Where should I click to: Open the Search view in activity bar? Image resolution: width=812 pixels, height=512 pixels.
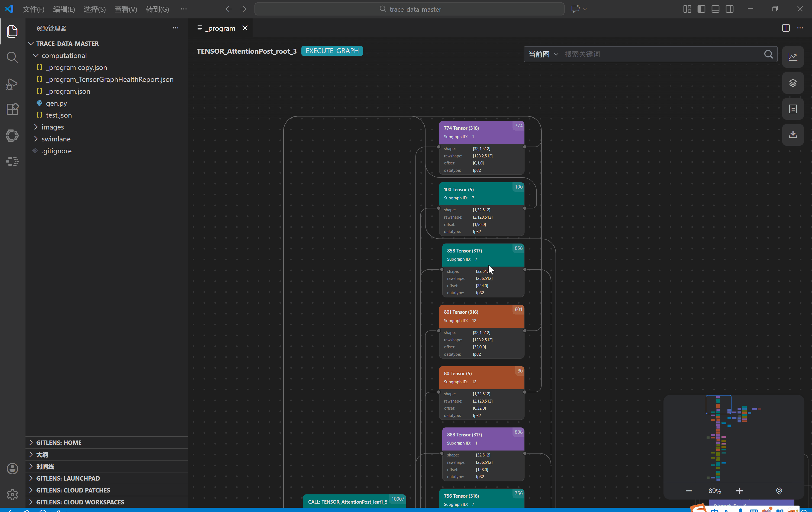click(12, 58)
